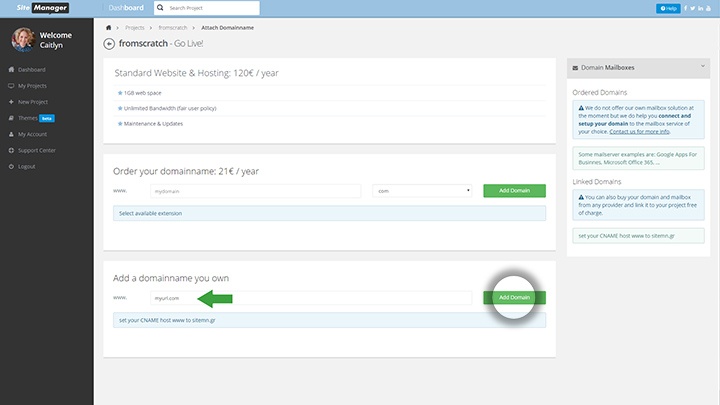Click the '1GB web space' feature text
The height and width of the screenshot is (405, 720).
coord(142,93)
